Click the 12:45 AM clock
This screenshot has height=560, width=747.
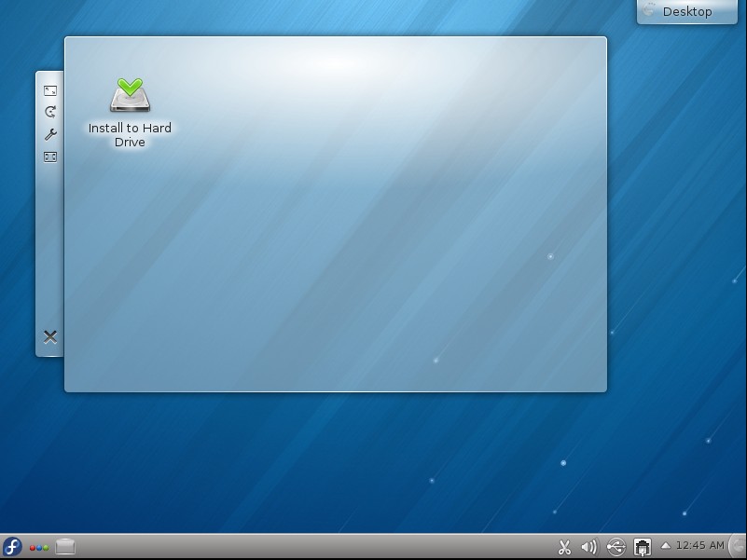click(699, 545)
